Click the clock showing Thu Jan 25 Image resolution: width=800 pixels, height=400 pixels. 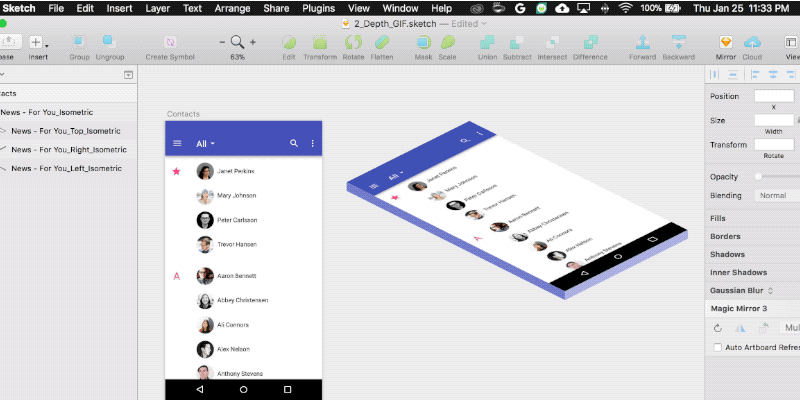(740, 8)
